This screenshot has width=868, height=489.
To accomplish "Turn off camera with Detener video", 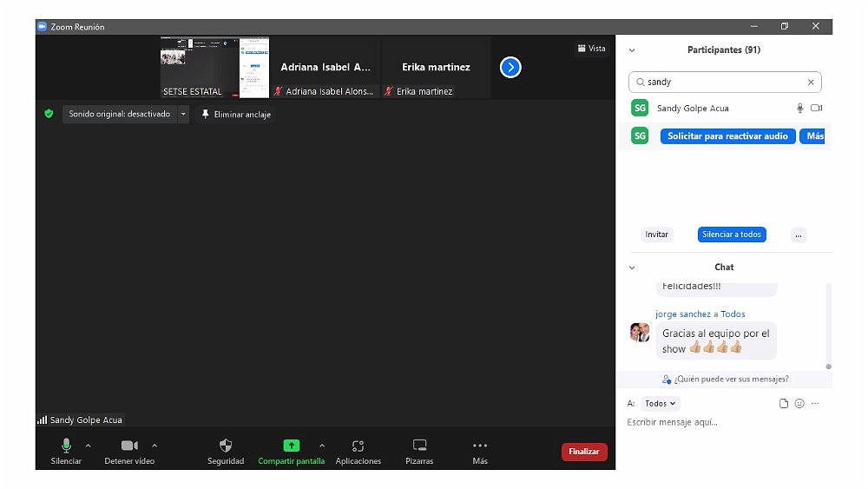I will tap(129, 446).
